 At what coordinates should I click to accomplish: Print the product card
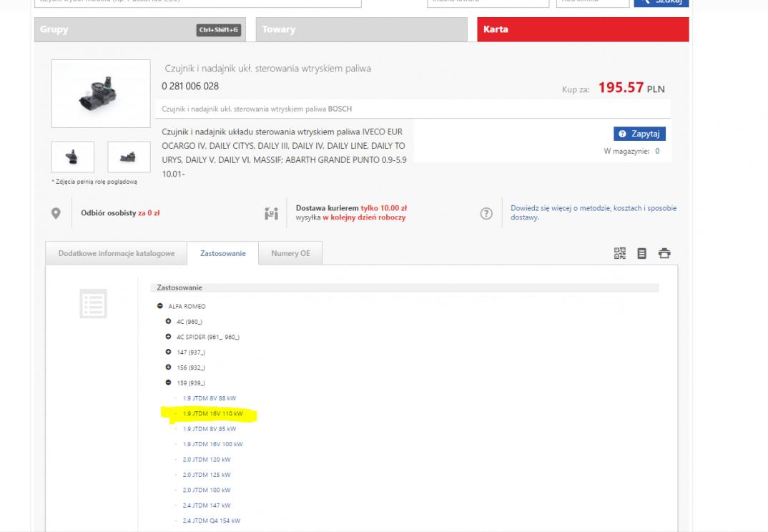point(664,253)
